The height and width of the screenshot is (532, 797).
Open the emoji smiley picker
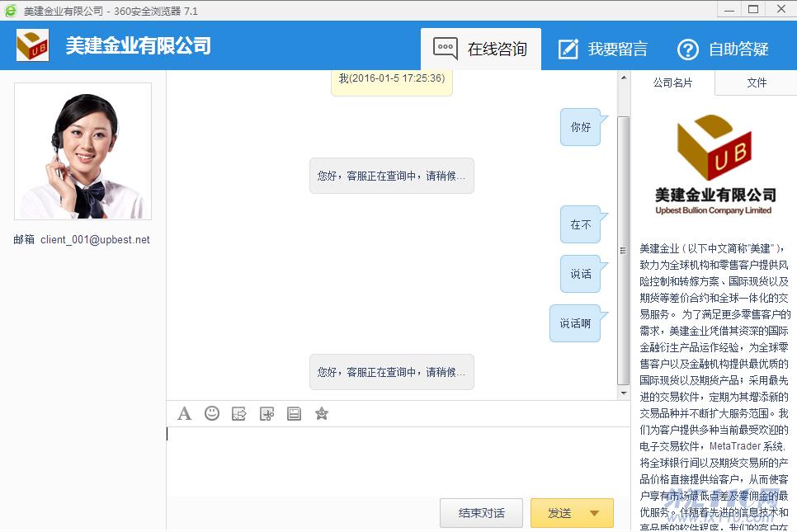pos(212,413)
